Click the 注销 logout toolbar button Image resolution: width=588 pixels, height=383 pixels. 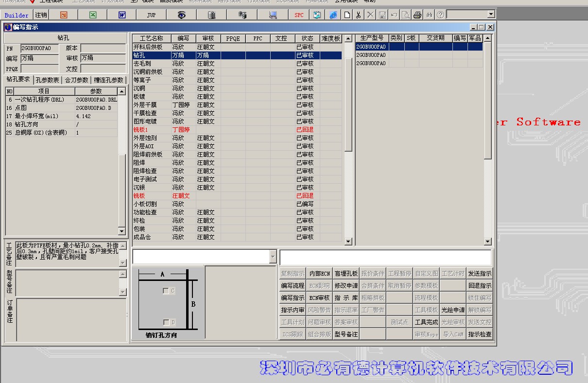(x=41, y=15)
